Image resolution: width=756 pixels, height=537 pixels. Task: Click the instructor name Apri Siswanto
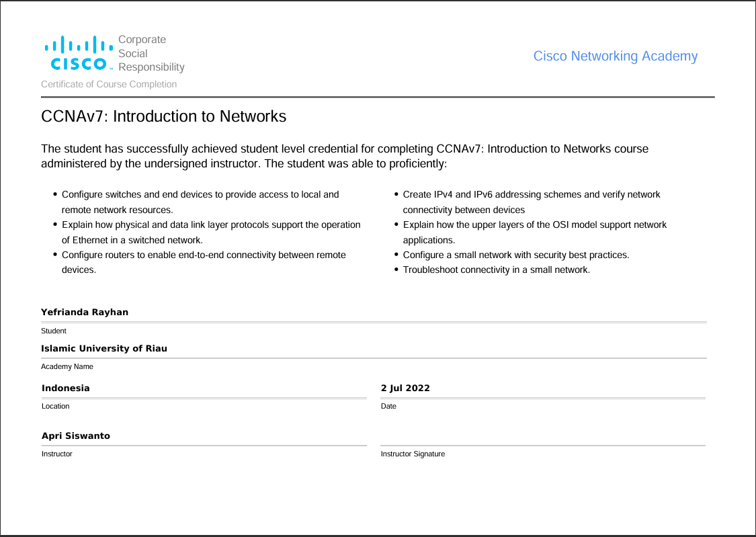[76, 436]
